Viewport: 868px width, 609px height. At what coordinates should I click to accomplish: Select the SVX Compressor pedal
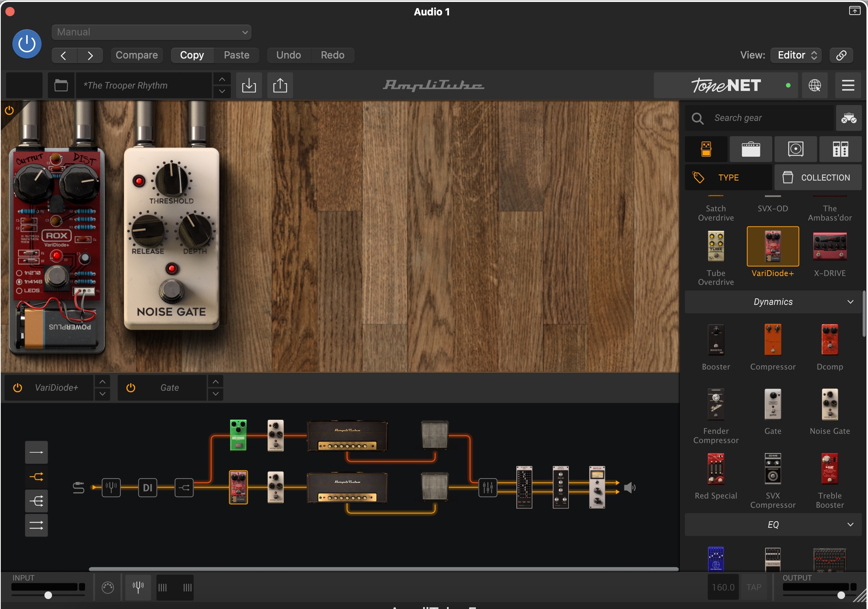pyautogui.click(x=773, y=469)
